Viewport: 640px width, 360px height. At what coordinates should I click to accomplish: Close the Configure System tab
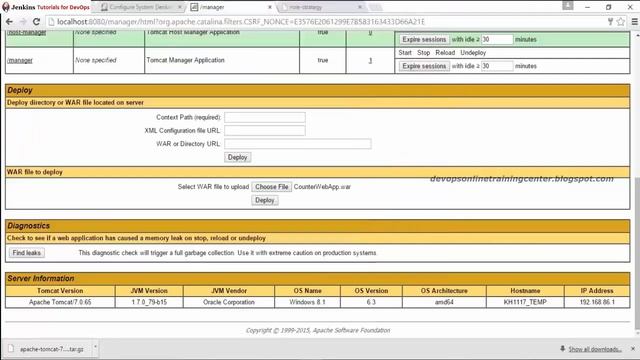180,7
